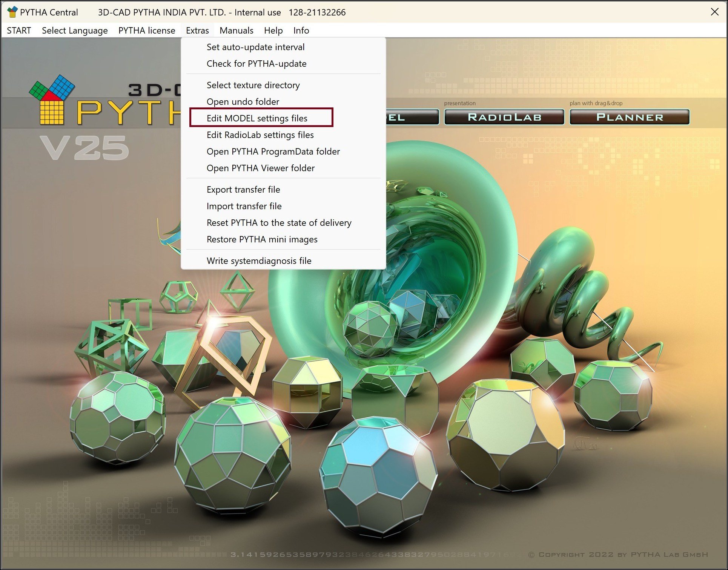Open the Select Language menu

pyautogui.click(x=75, y=31)
